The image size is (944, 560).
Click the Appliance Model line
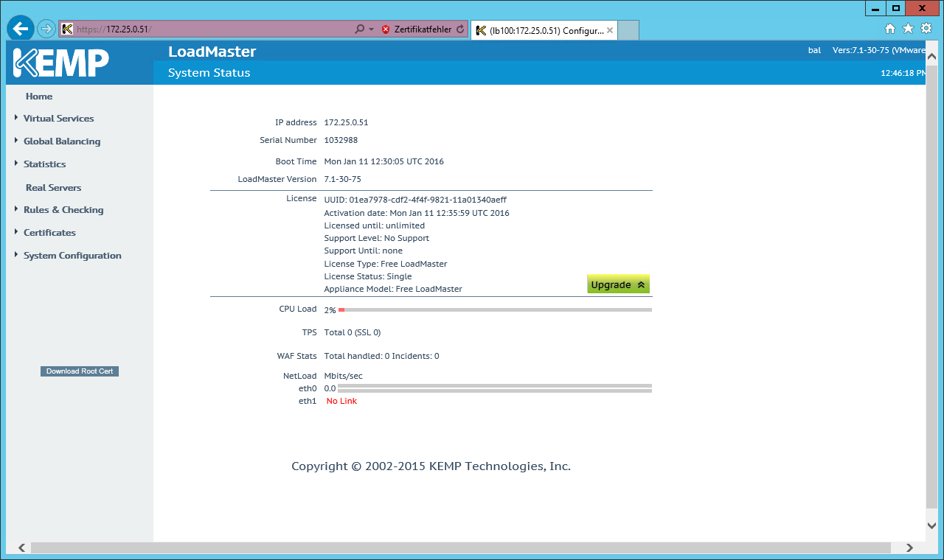[x=393, y=289]
